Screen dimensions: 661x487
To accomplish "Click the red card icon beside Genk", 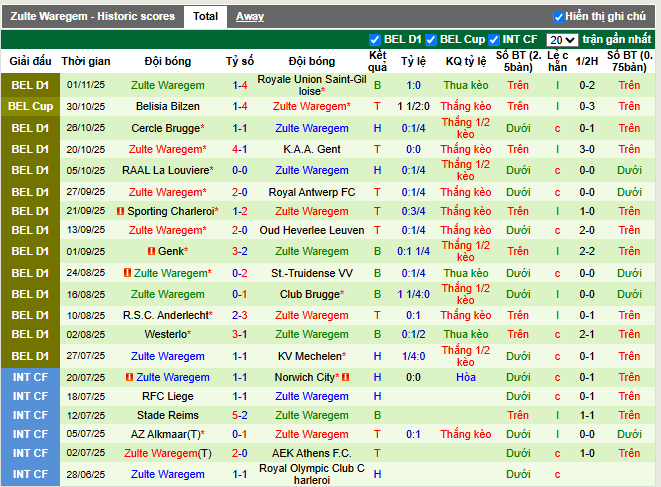I will (x=151, y=251).
